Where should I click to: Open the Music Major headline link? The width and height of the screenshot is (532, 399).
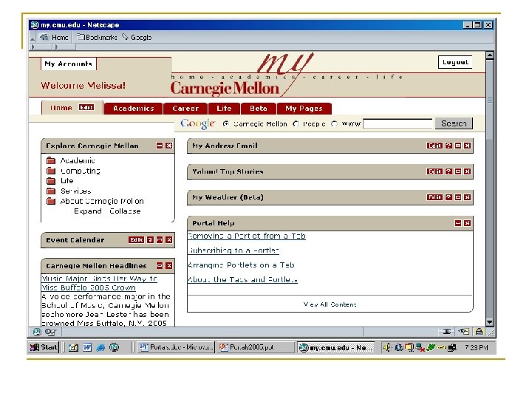(x=99, y=283)
